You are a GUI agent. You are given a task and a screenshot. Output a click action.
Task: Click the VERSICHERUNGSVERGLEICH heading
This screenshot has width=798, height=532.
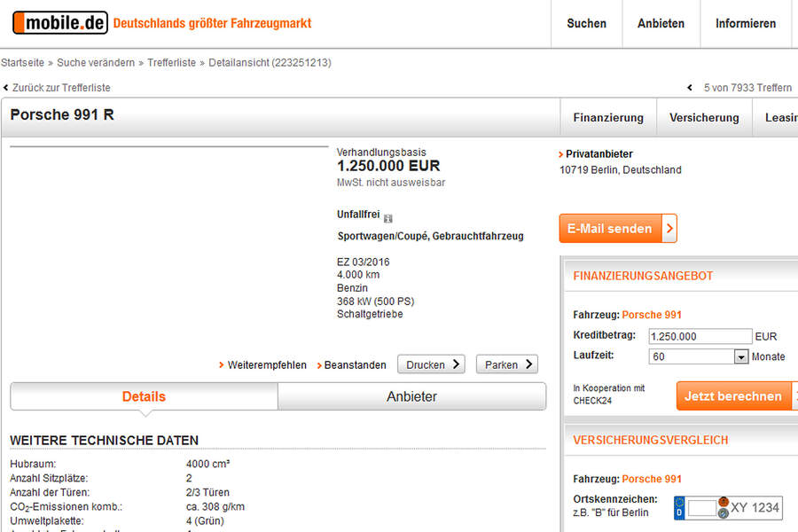click(651, 440)
